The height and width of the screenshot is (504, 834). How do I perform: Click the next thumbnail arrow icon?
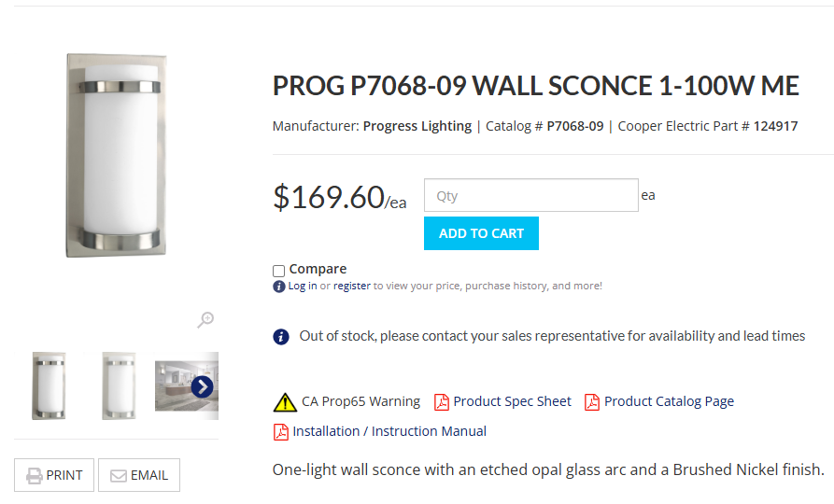202,386
